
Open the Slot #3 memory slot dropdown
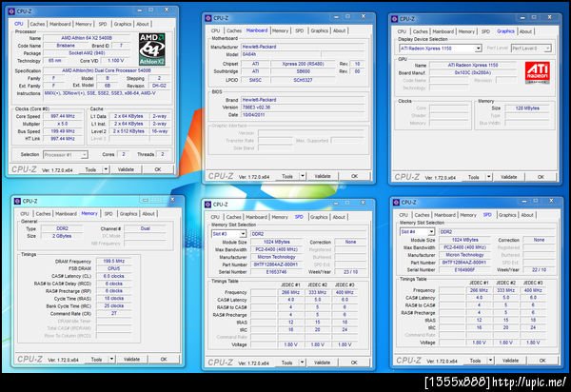coord(228,234)
